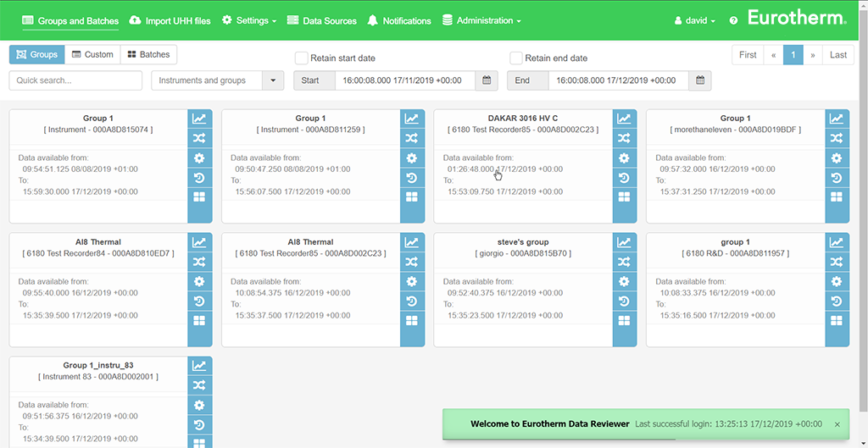This screenshot has width=868, height=448.
Task: Switch to the Custom tab
Action: pos(92,54)
